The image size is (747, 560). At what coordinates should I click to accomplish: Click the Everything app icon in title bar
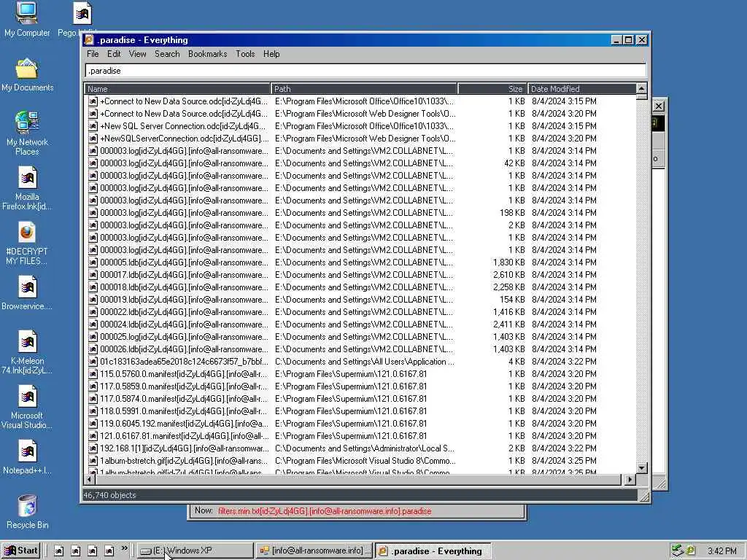(89, 40)
